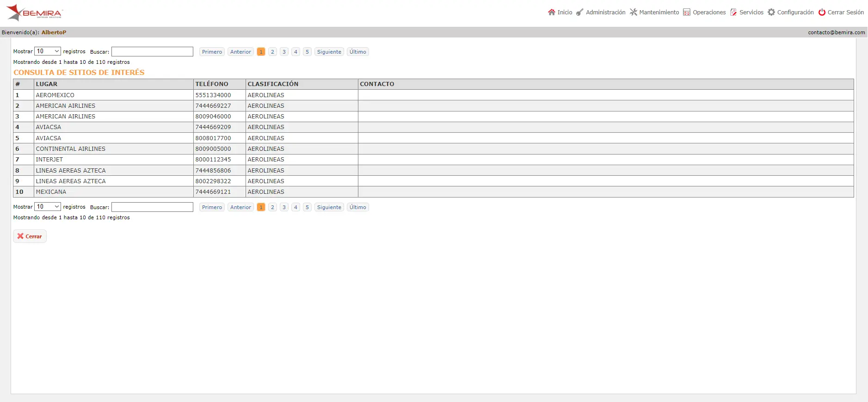Select page 2 in bottom pagination
This screenshot has width=868, height=402.
pos(272,207)
